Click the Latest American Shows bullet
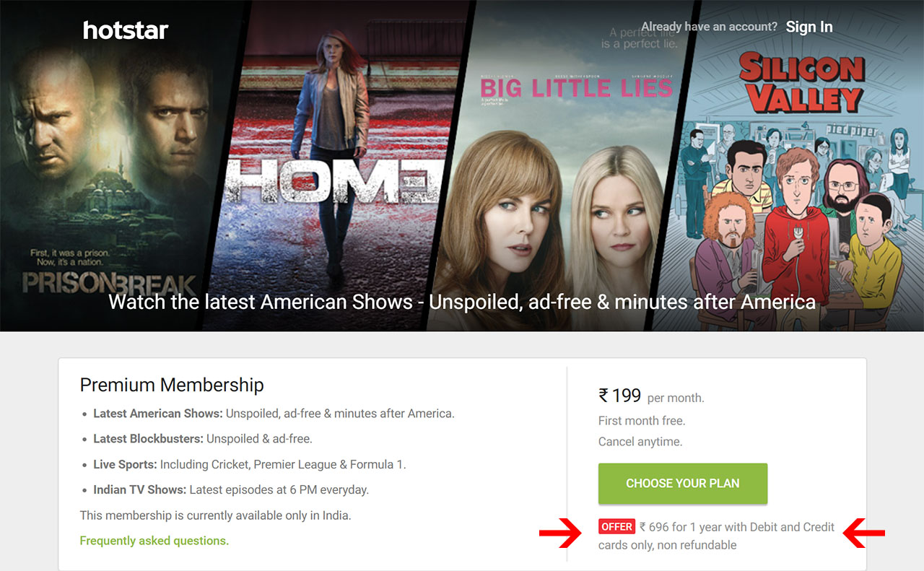 pos(274,414)
